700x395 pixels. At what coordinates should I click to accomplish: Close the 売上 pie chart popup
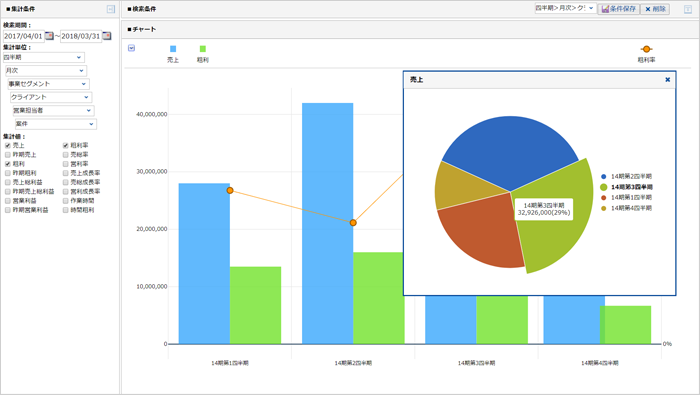click(667, 79)
